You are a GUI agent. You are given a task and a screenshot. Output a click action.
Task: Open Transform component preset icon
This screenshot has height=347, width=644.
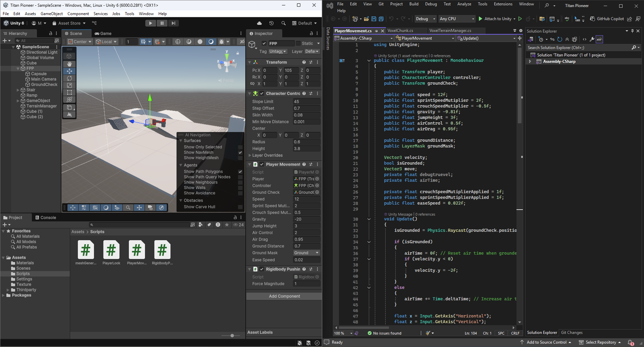pos(311,62)
